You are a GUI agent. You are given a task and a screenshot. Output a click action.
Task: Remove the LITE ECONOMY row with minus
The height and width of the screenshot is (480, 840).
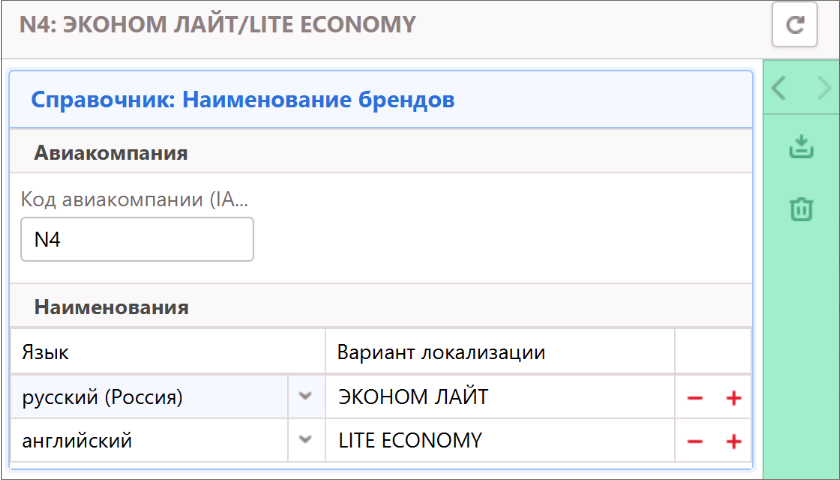click(695, 441)
